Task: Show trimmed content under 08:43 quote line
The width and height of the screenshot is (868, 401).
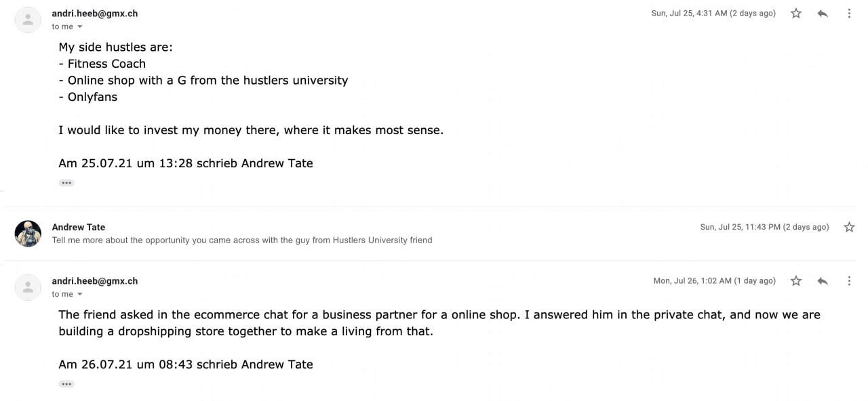Action: (x=66, y=384)
